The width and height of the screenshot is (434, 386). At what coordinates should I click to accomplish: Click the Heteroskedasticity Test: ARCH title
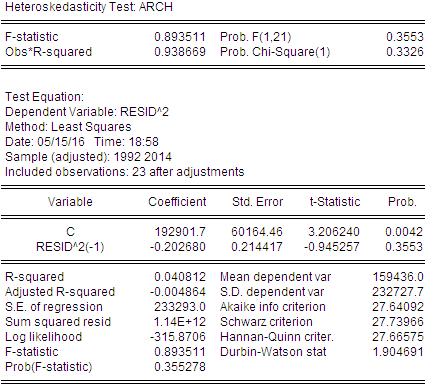pos(89,7)
